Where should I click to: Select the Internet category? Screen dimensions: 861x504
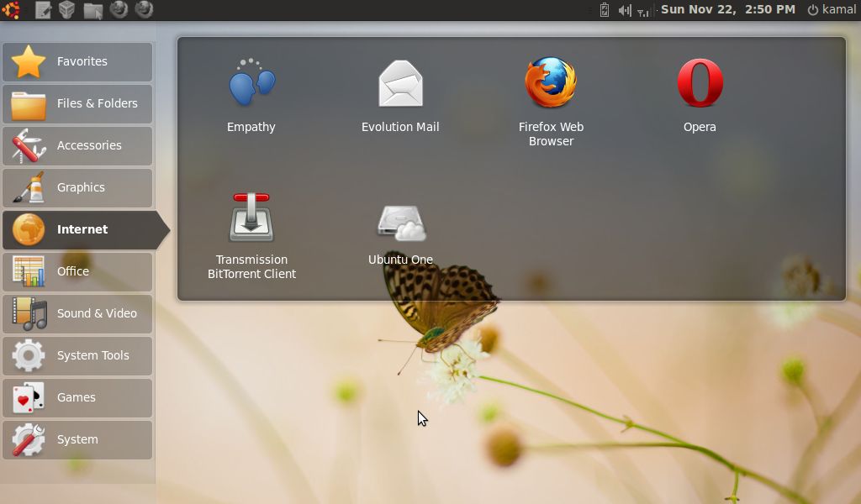pyautogui.click(x=85, y=230)
